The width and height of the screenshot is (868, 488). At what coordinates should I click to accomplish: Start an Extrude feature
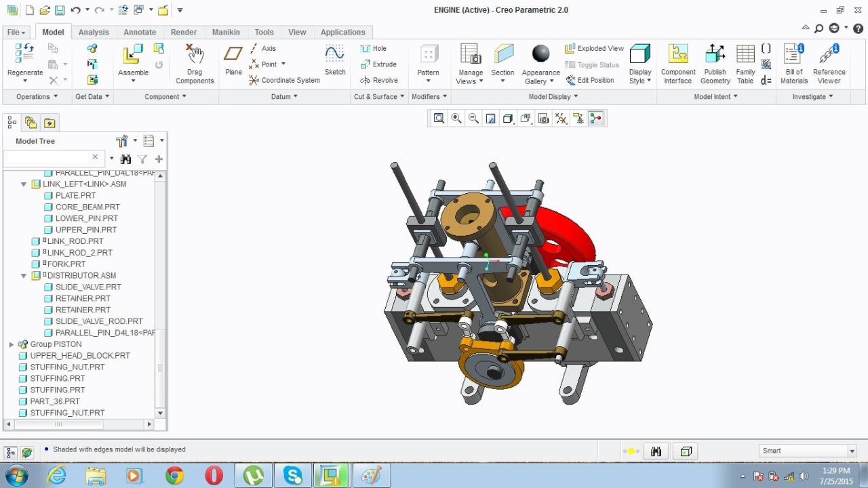click(x=379, y=64)
